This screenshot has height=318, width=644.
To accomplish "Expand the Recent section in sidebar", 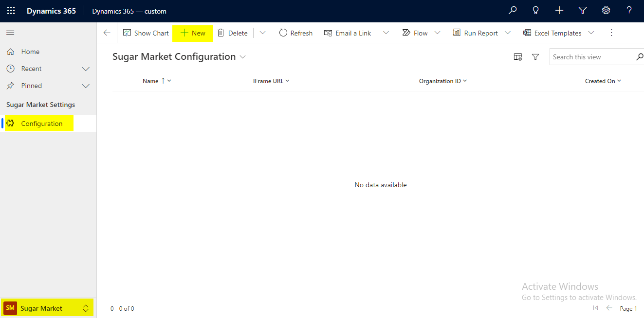I will tap(86, 69).
